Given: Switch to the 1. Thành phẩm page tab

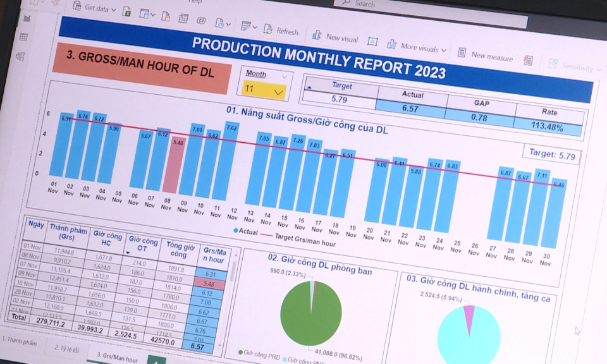Looking at the screenshot, I should click(x=18, y=341).
